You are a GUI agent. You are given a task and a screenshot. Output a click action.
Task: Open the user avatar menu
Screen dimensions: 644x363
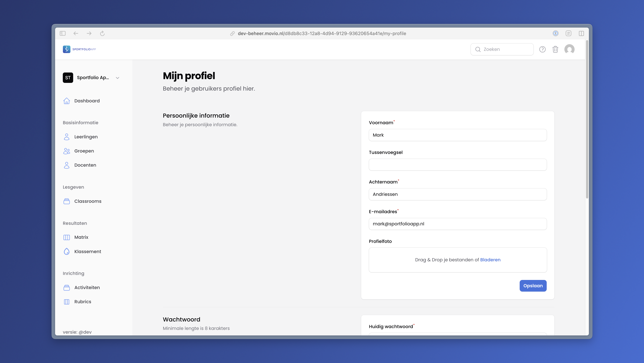569,49
